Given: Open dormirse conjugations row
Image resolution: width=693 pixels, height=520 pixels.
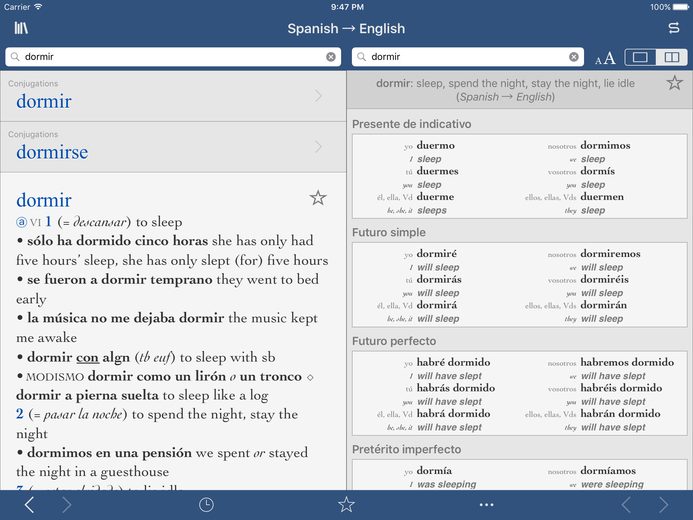Looking at the screenshot, I should (x=173, y=147).
